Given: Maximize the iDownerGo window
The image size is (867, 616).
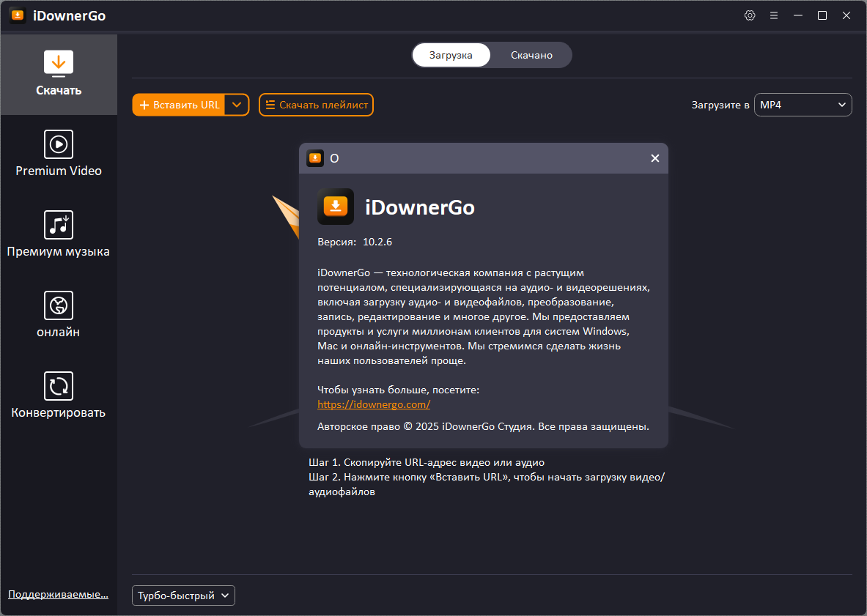Looking at the screenshot, I should click(x=822, y=15).
